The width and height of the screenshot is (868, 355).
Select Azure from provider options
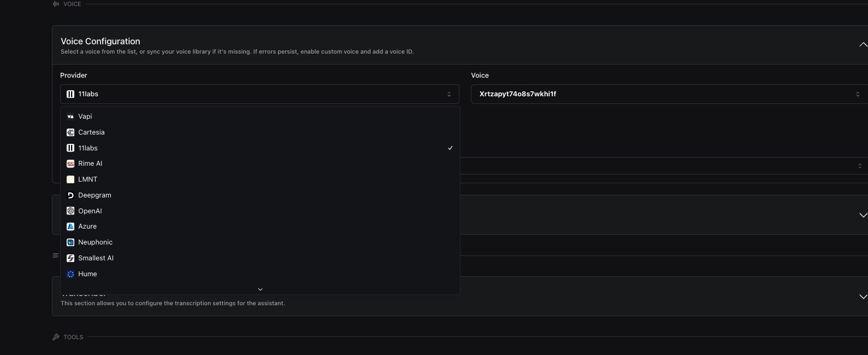[87, 226]
